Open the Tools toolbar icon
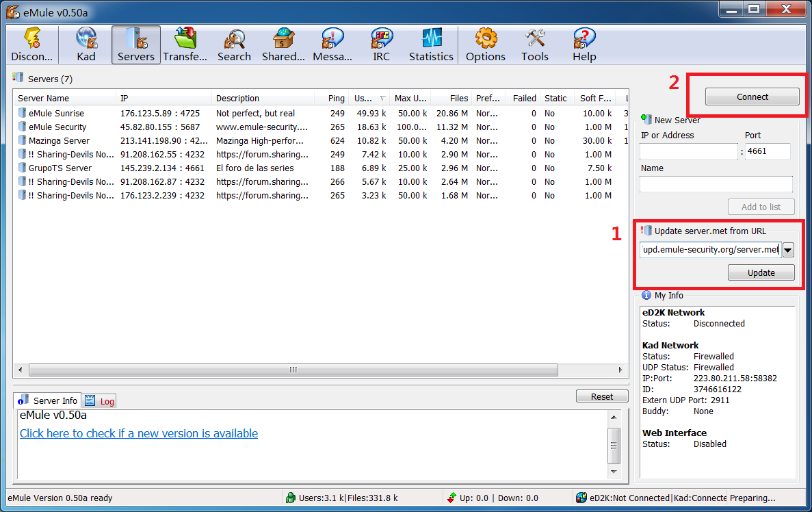This screenshot has height=512, width=812. pyautogui.click(x=534, y=45)
